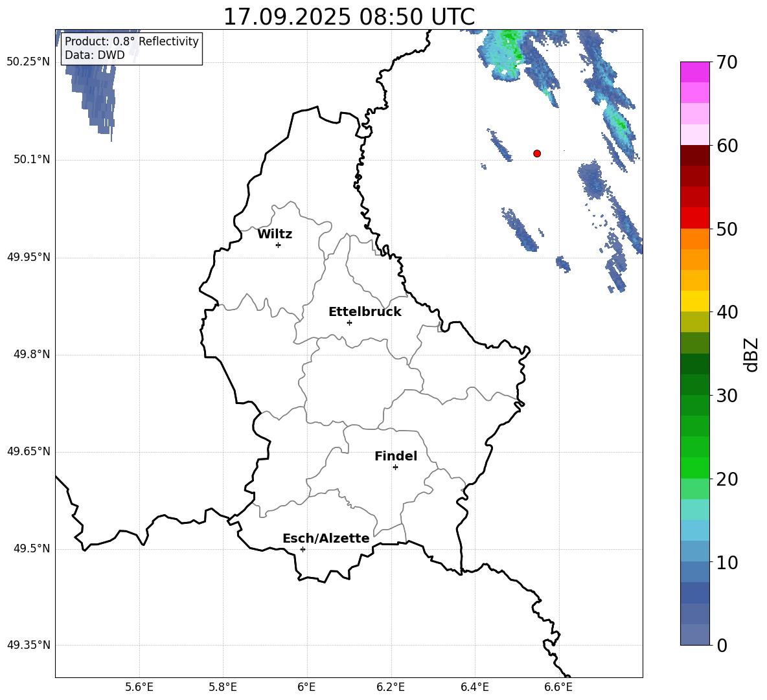Screen dimensions: 767x700
Task: Click the red dot marker on the map
Action: pos(537,153)
